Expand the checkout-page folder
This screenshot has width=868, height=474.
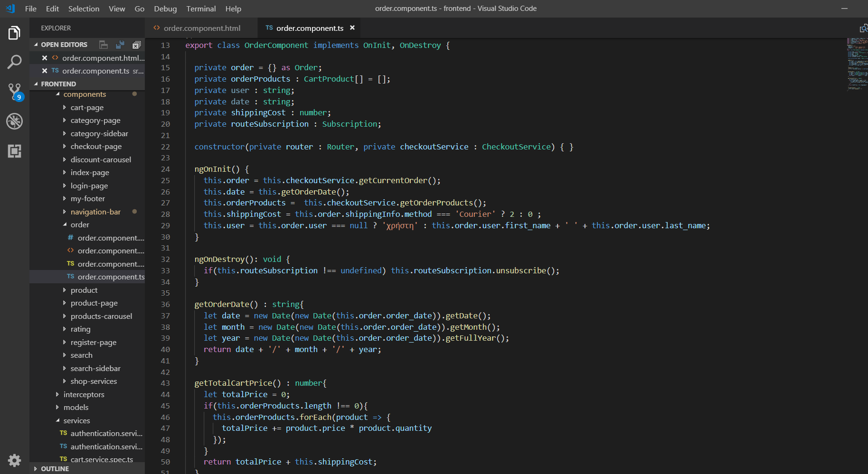point(87,147)
